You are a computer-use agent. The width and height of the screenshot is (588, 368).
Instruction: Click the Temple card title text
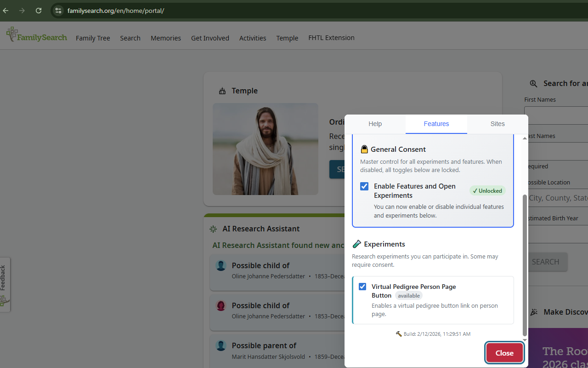click(x=244, y=91)
